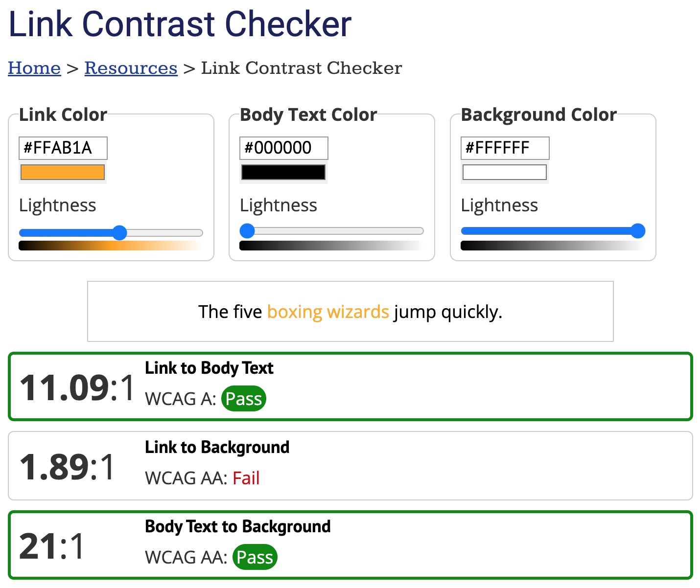Image resolution: width=700 pixels, height=588 pixels.
Task: Click the Body Text lightness slider handle
Action: [247, 231]
